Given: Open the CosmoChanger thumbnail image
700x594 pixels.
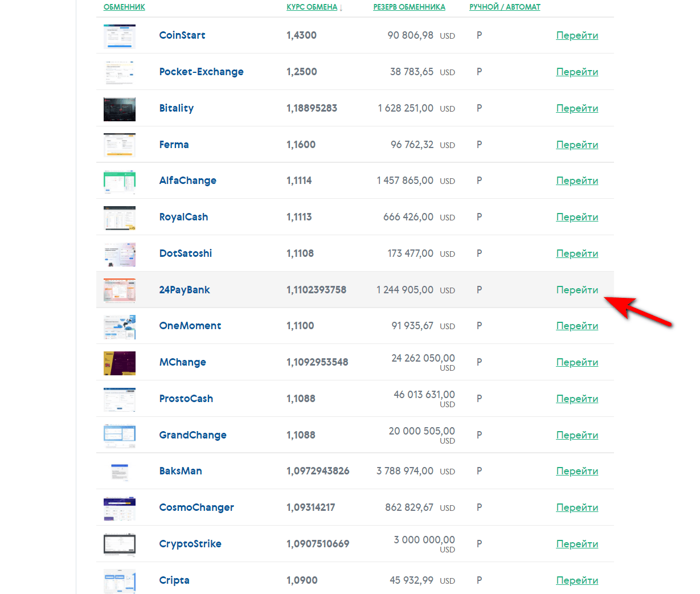Looking at the screenshot, I should pyautogui.click(x=120, y=508).
